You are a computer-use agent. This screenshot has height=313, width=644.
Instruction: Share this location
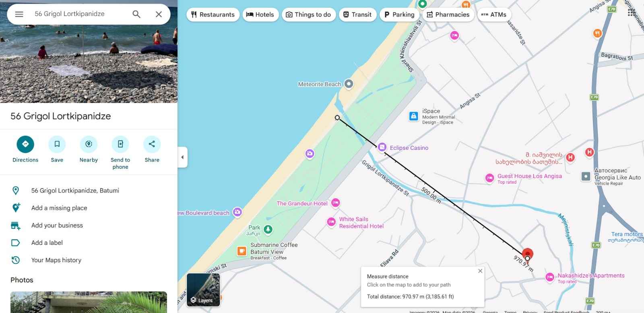pos(152,144)
